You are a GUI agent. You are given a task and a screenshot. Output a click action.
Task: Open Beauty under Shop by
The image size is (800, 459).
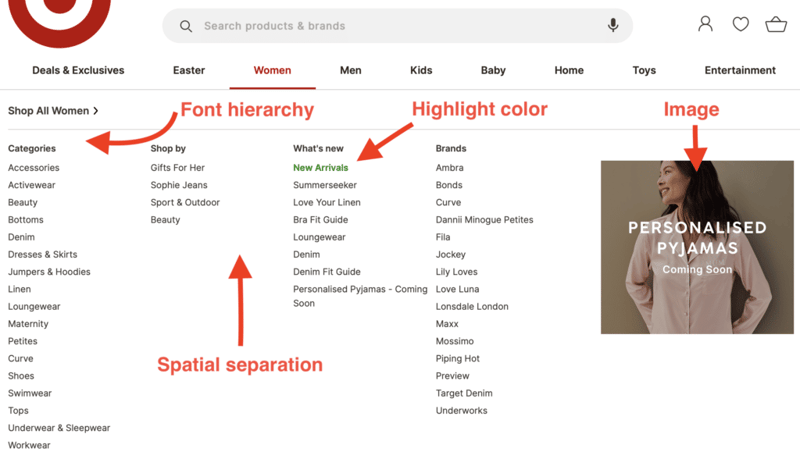point(165,220)
